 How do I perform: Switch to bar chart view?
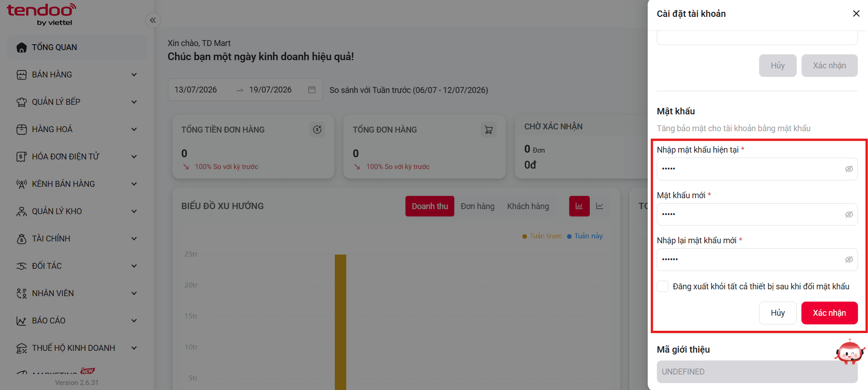pyautogui.click(x=579, y=206)
